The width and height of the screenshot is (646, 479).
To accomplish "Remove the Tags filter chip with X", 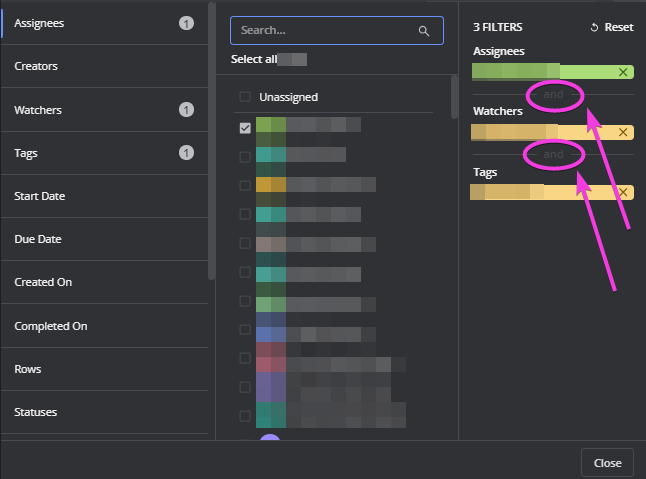I will tap(623, 192).
